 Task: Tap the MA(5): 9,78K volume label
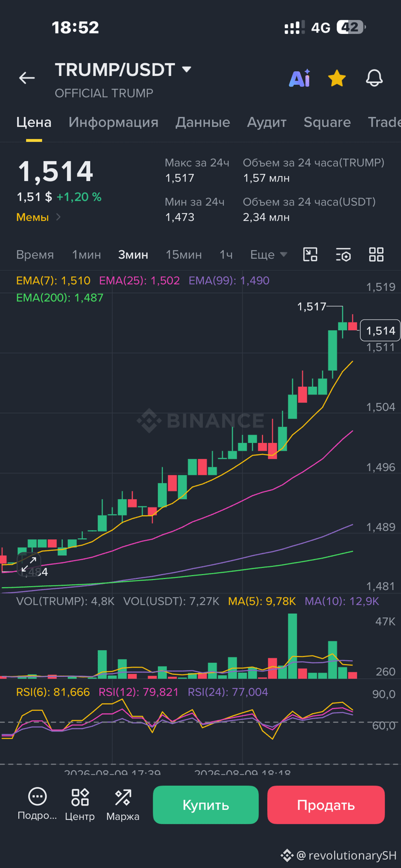(x=262, y=601)
